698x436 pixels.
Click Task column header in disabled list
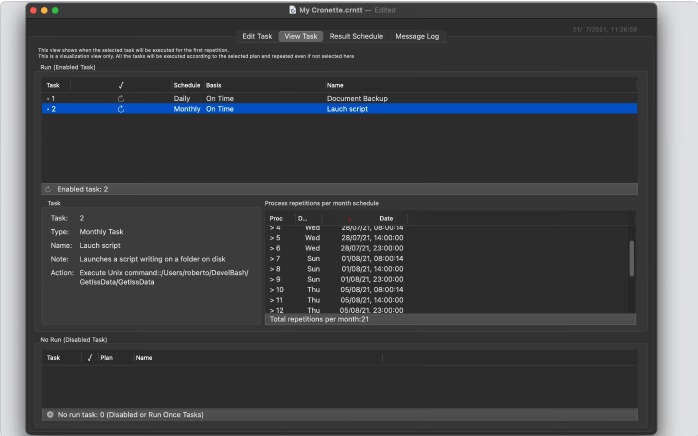click(53, 358)
